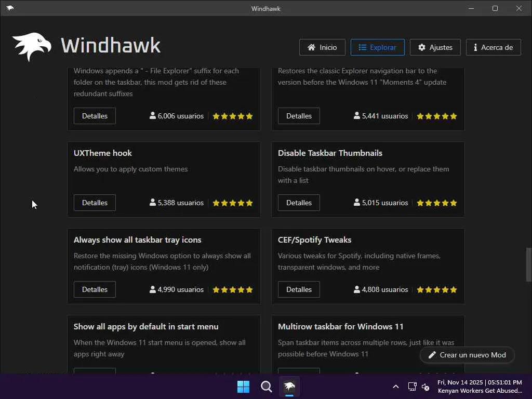
Task: Open Detalles for Disable Taskbar Thumbnails
Action: tap(299, 203)
